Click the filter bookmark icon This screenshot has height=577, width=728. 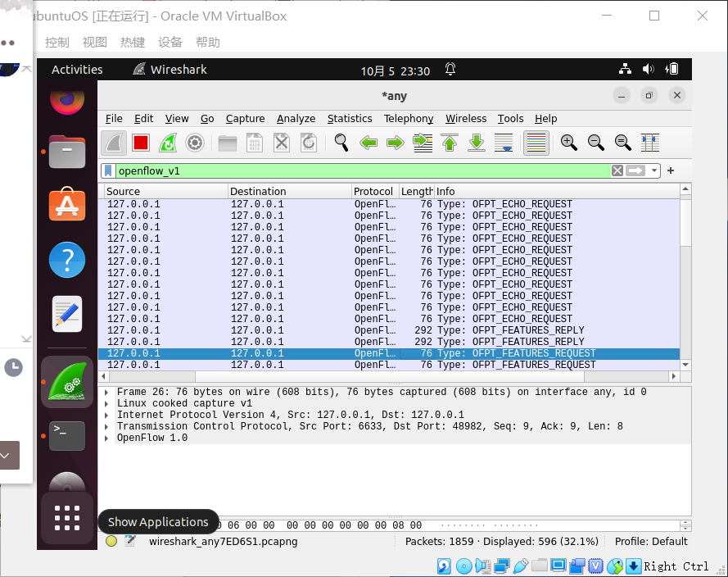tap(108, 171)
